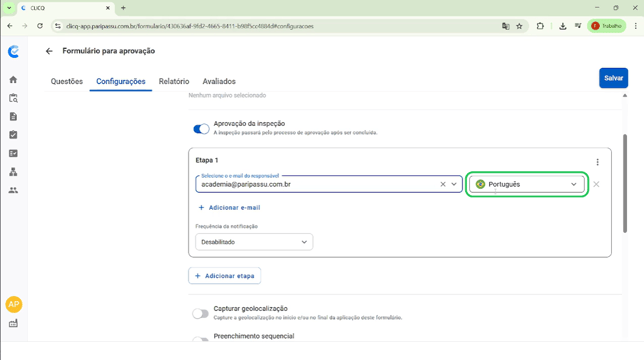Expand the responsible email dropdown arrow

pos(454,184)
